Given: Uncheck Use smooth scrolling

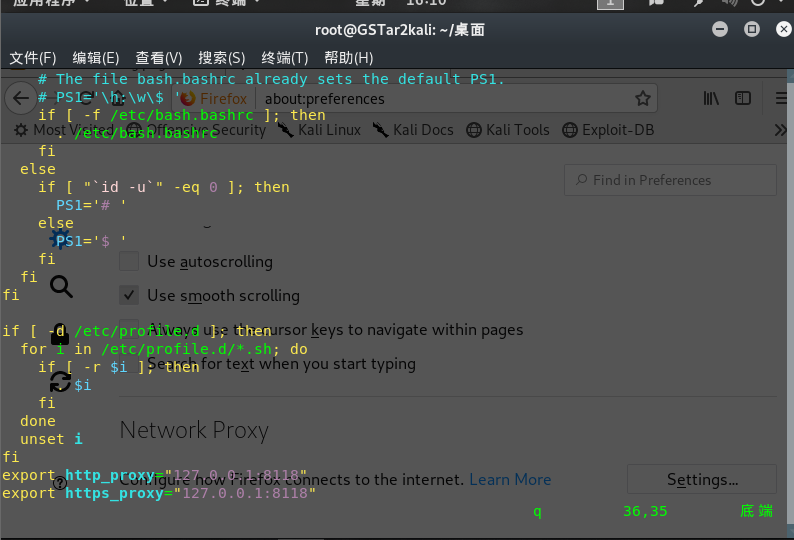Looking at the screenshot, I should coord(129,295).
